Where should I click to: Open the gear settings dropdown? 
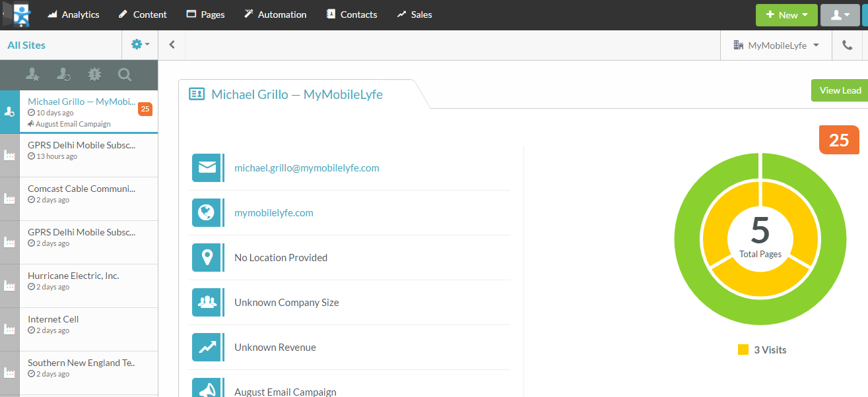tap(140, 45)
